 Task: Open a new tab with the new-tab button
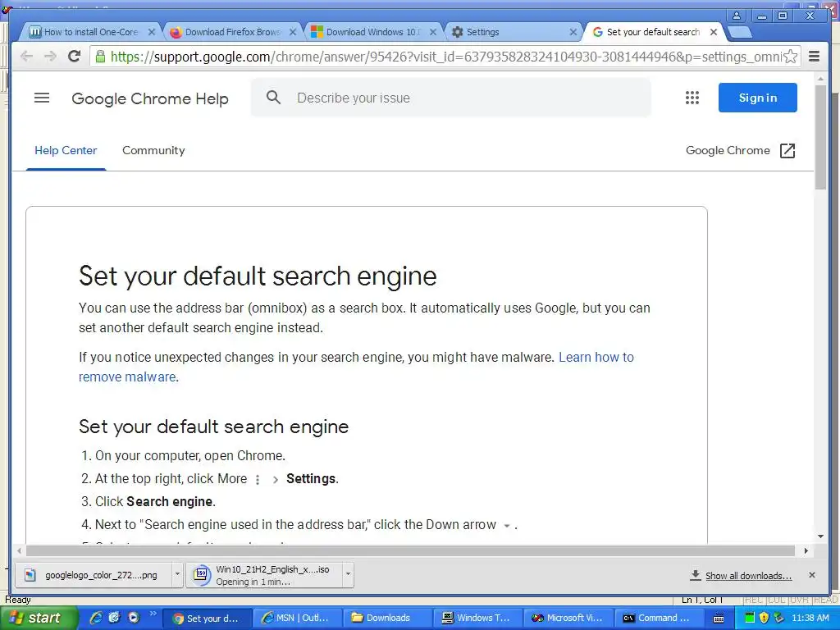tap(740, 32)
